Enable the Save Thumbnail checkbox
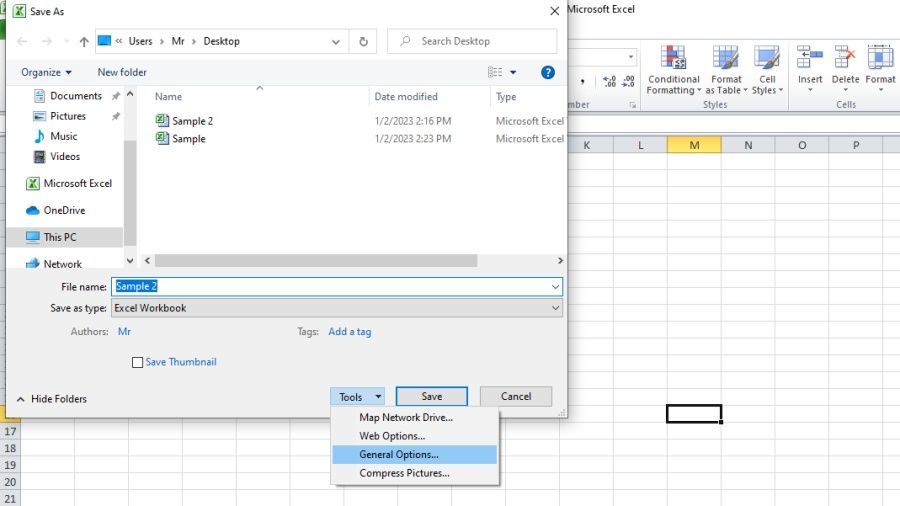The width and height of the screenshot is (900, 506). pos(138,362)
